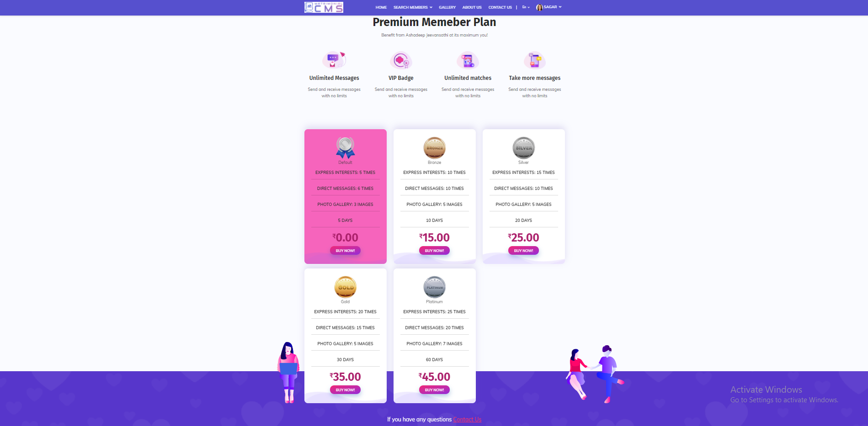The image size is (868, 426).
Task: Click the Silver medal badge
Action: click(x=523, y=147)
